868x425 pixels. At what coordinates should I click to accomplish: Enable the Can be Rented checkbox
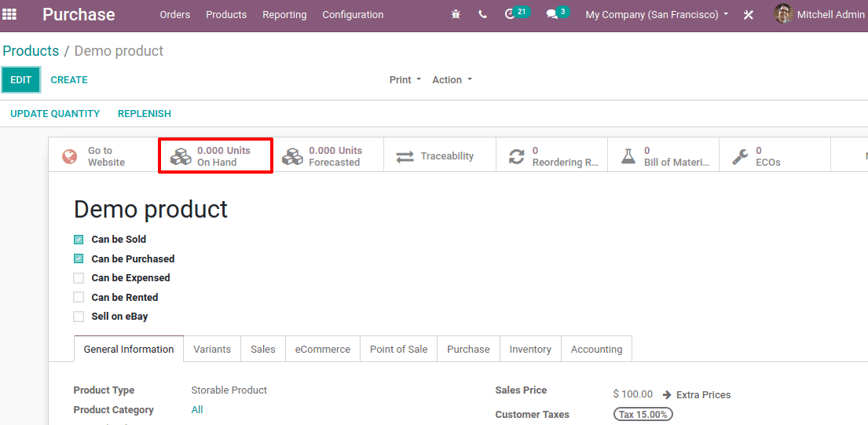click(x=79, y=297)
